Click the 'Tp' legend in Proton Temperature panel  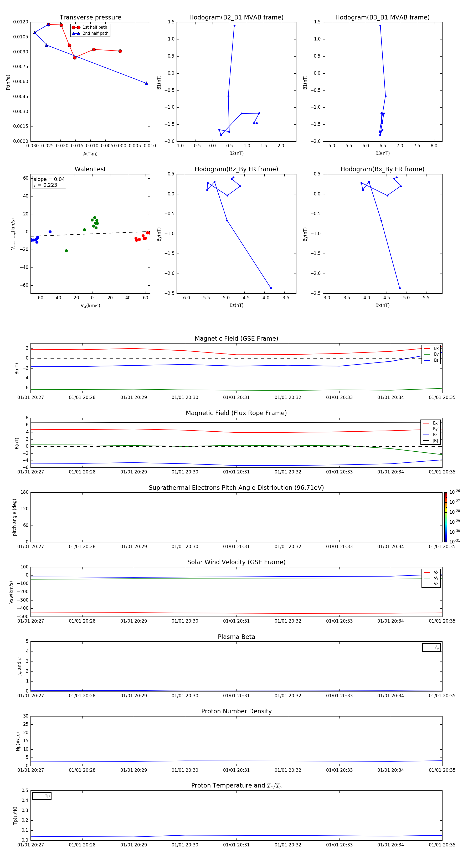[42, 796]
